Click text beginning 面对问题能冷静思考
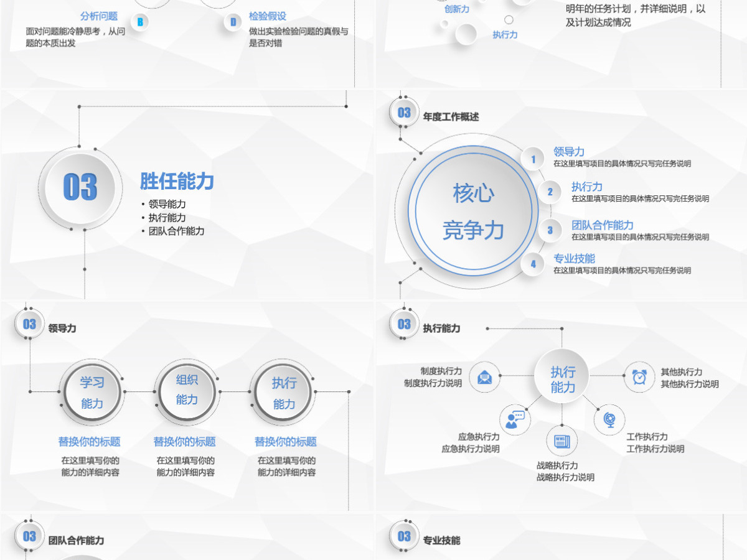The image size is (747, 560). click(75, 37)
